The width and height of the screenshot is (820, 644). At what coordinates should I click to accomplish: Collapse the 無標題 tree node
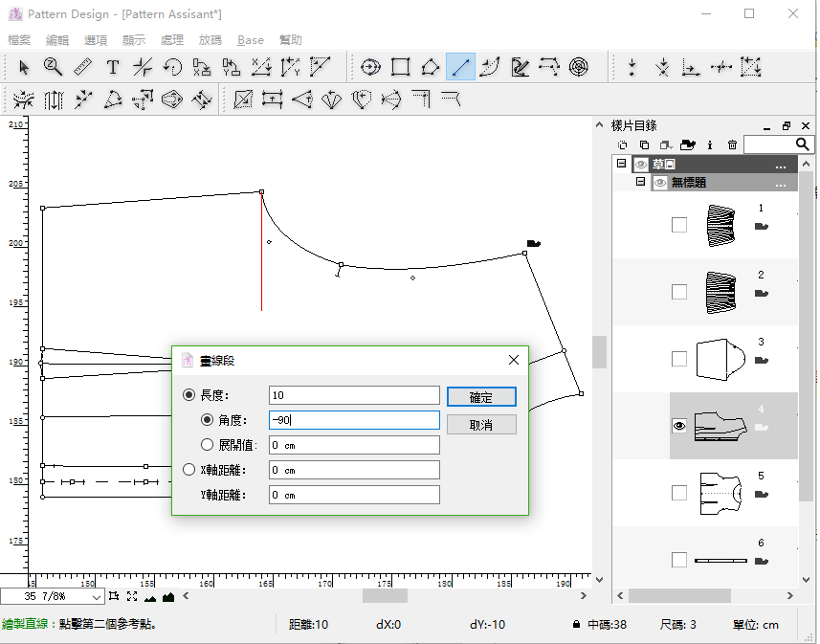point(641,183)
